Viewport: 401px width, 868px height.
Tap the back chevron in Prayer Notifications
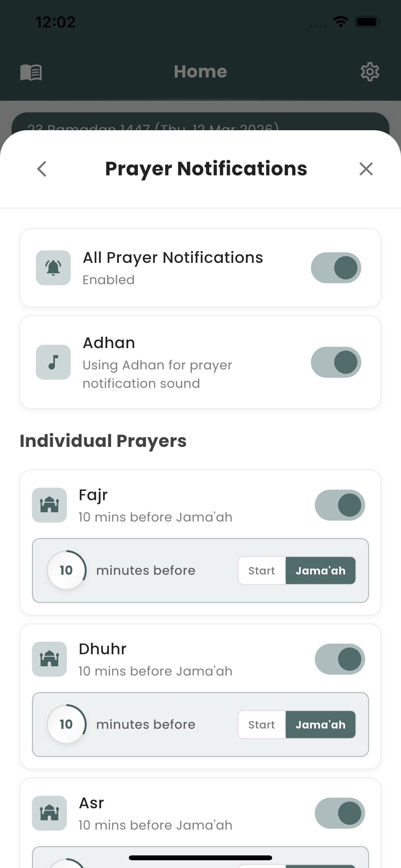click(x=42, y=169)
